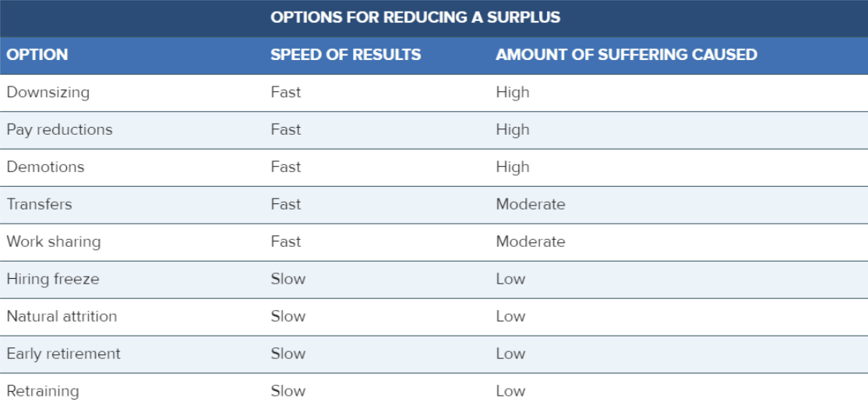868x405 pixels.
Task: Select the "Transfers" option cell
Action: [39, 204]
